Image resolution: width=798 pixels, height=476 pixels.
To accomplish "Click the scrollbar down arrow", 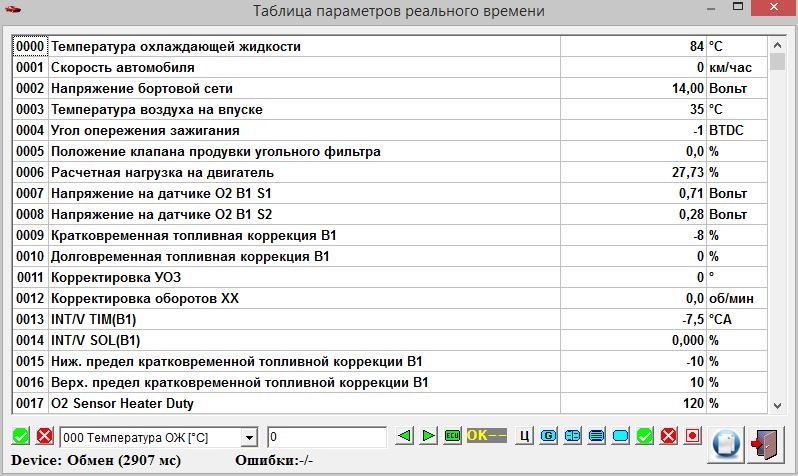I will pyautogui.click(x=778, y=404).
